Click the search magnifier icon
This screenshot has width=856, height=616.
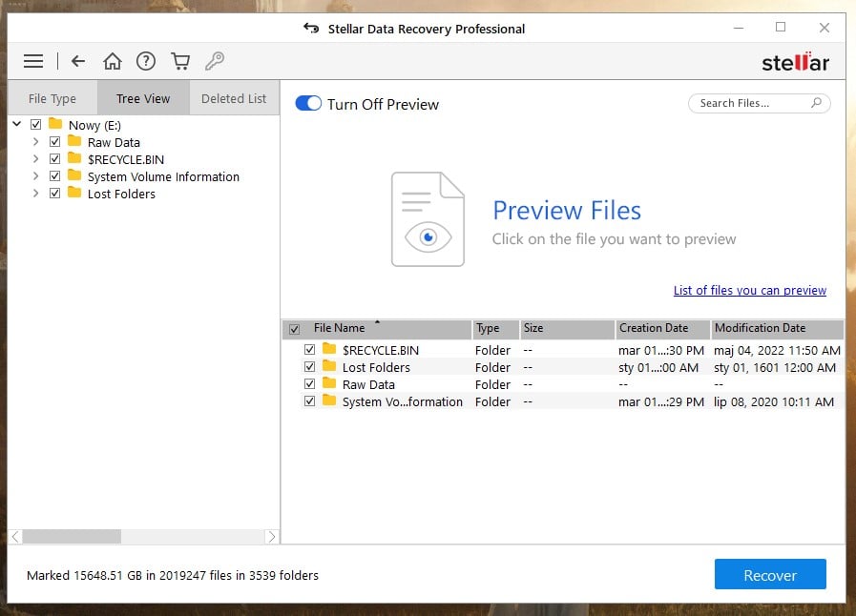coord(816,103)
